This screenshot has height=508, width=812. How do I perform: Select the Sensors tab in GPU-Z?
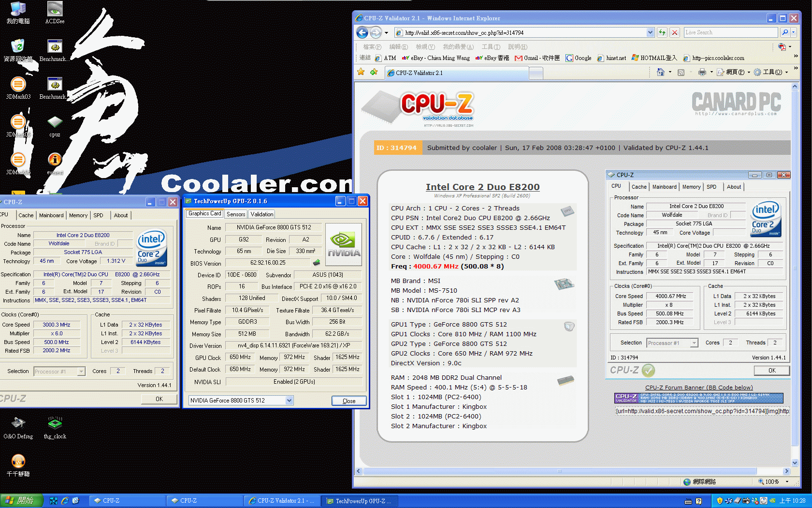tap(236, 214)
